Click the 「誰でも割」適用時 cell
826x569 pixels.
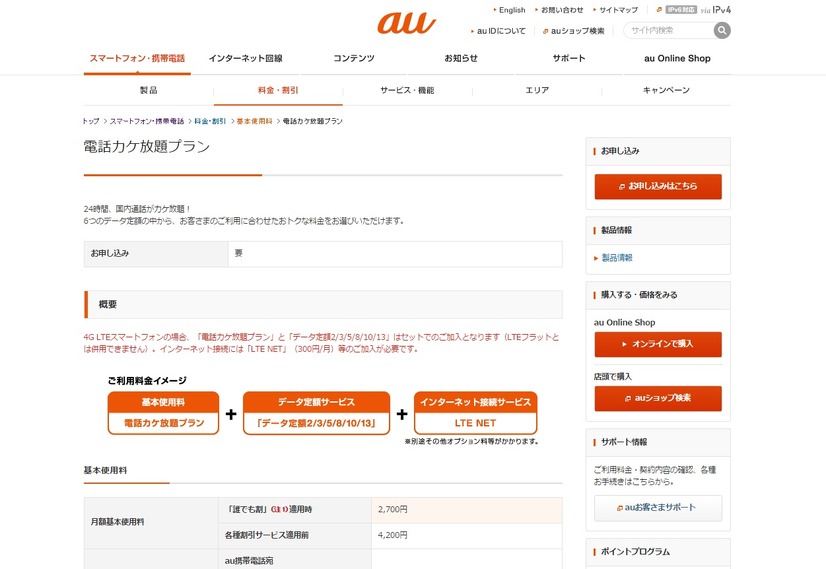tap(295, 510)
